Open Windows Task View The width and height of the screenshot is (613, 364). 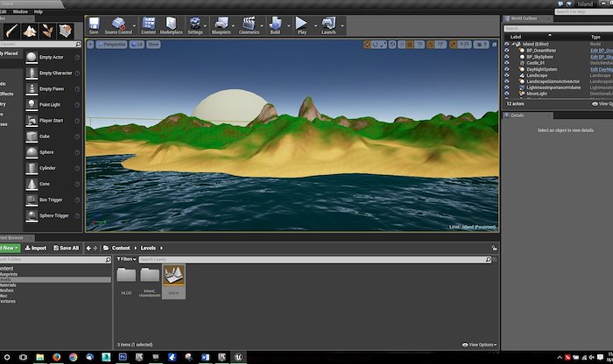23,357
